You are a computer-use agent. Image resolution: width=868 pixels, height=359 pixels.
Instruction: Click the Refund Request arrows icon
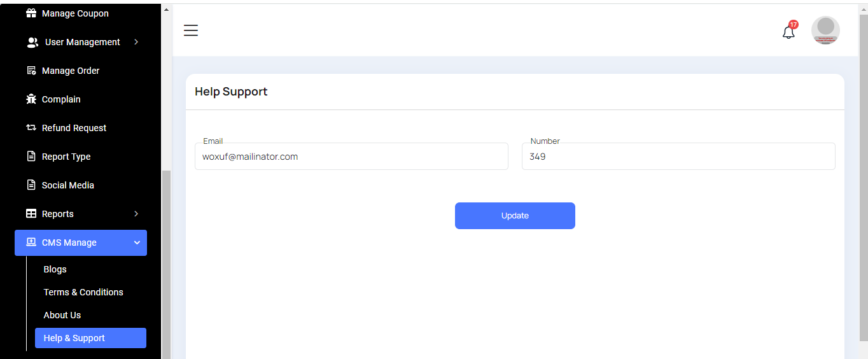(x=31, y=128)
